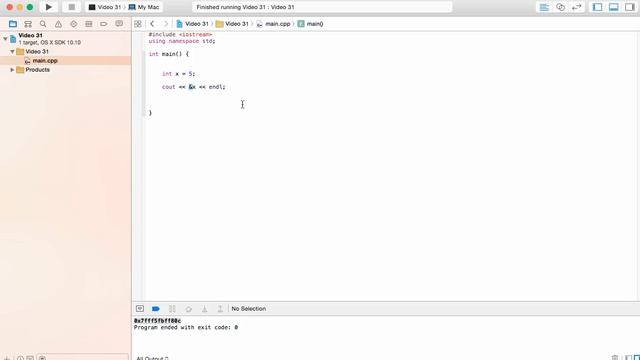Click the 'cout << &x << endl;' line
This screenshot has height=360, width=640.
tap(193, 87)
